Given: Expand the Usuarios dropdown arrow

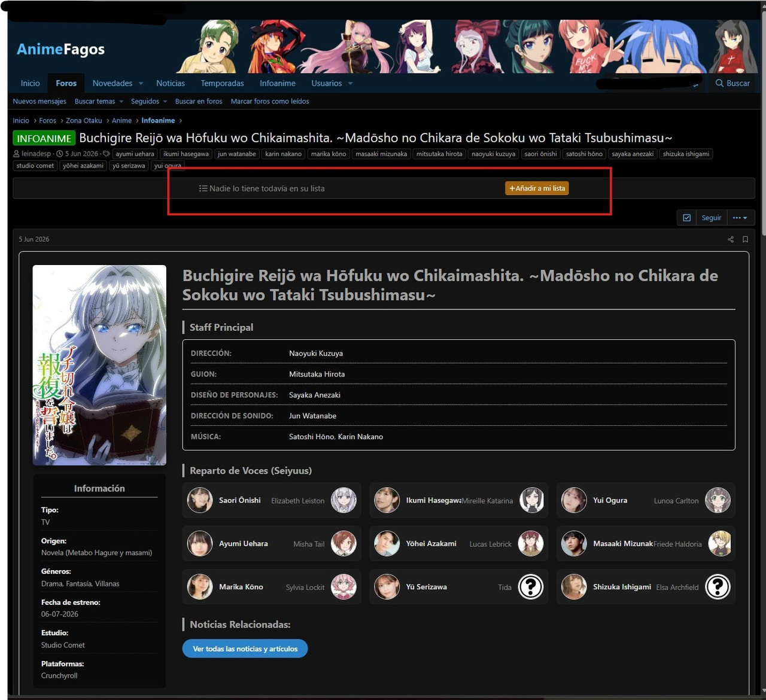Looking at the screenshot, I should (x=350, y=84).
